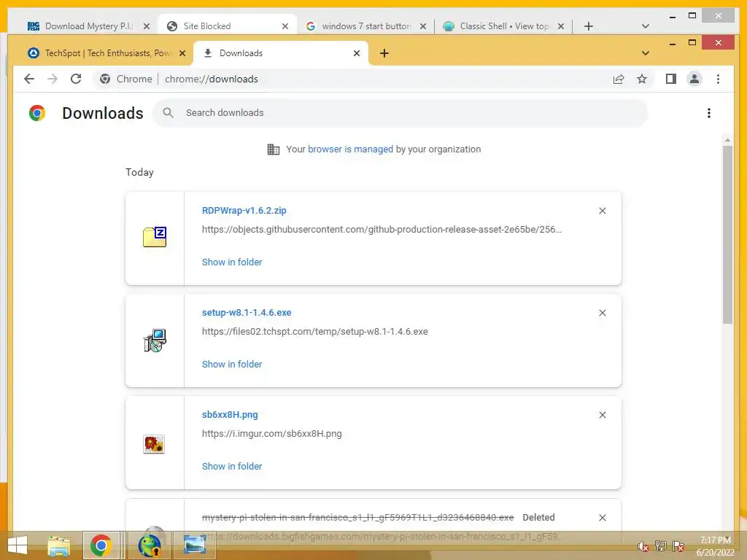Click the Chrome taskbar icon
Viewport: 747px width, 560px height.
coord(101,545)
